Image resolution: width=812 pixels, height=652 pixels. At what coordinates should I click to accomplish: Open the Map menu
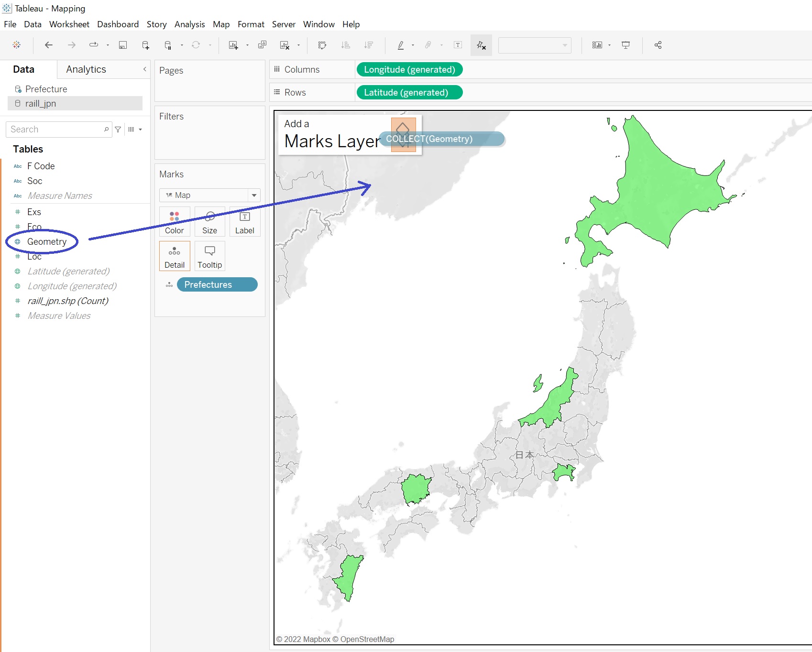pyautogui.click(x=221, y=24)
